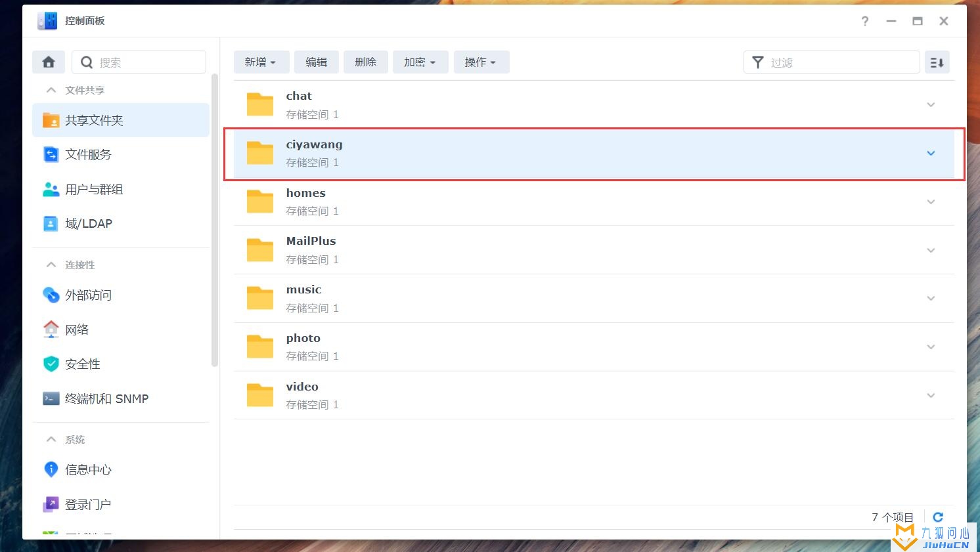Select 共享文件夹 in sidebar

pos(121,120)
